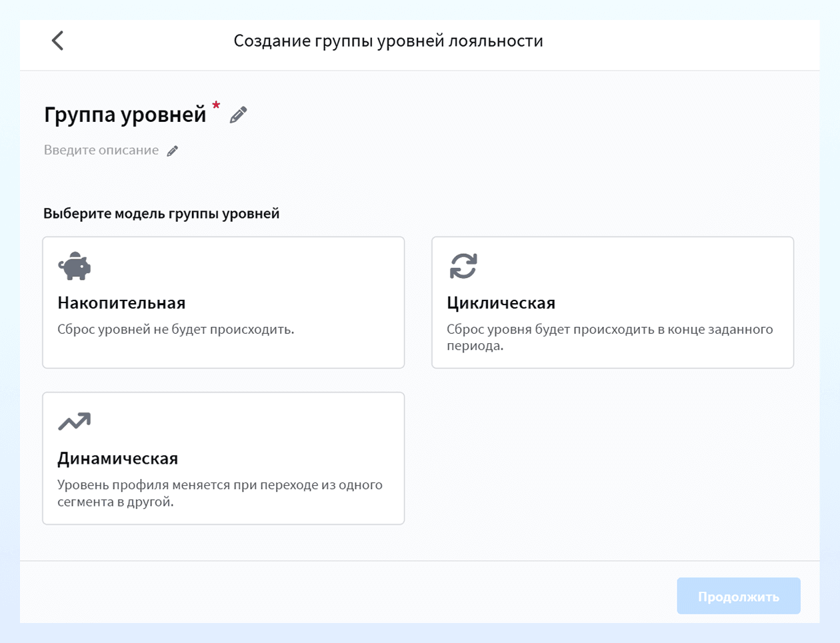840x643 pixels.
Task: Click the piggy bank icon
Action: [74, 266]
